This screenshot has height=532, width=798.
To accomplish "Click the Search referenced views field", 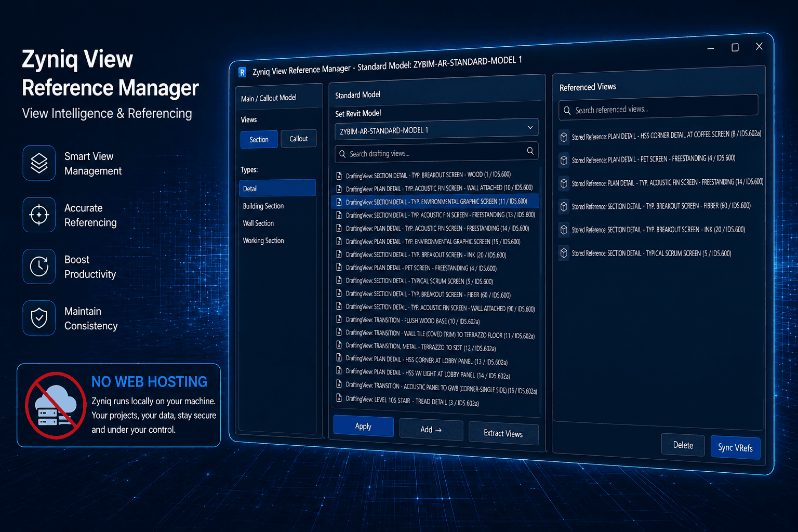I will 658,108.
